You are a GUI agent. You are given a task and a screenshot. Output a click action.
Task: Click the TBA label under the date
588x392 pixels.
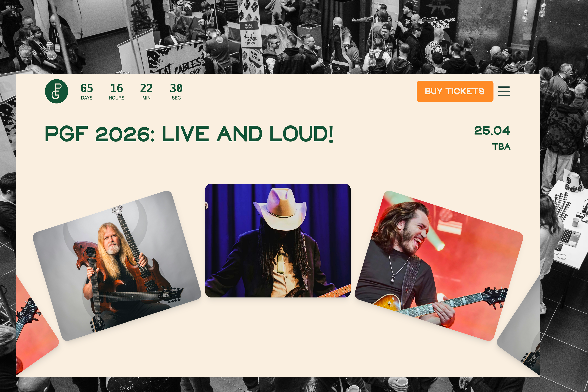click(x=501, y=147)
